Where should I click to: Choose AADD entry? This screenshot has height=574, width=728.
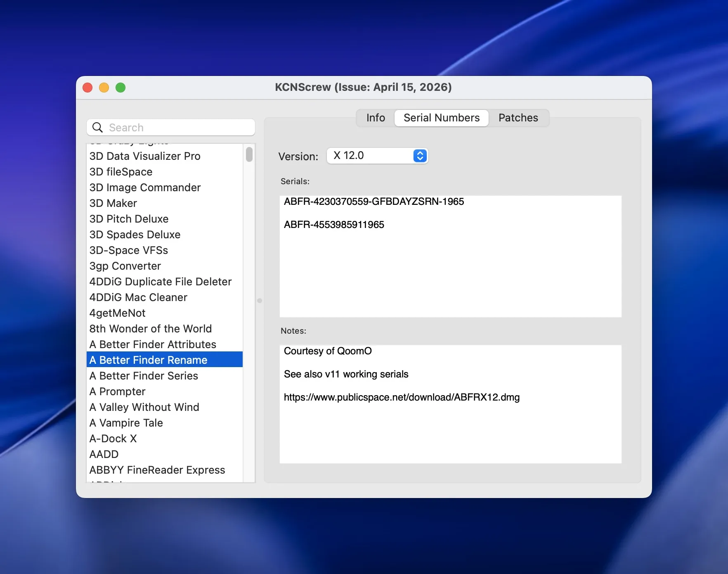coord(165,454)
